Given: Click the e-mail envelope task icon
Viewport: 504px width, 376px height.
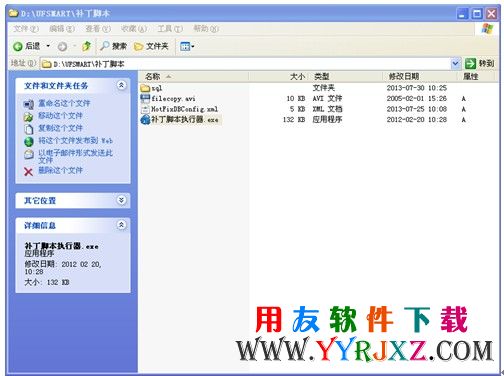Looking at the screenshot, I should (x=29, y=154).
